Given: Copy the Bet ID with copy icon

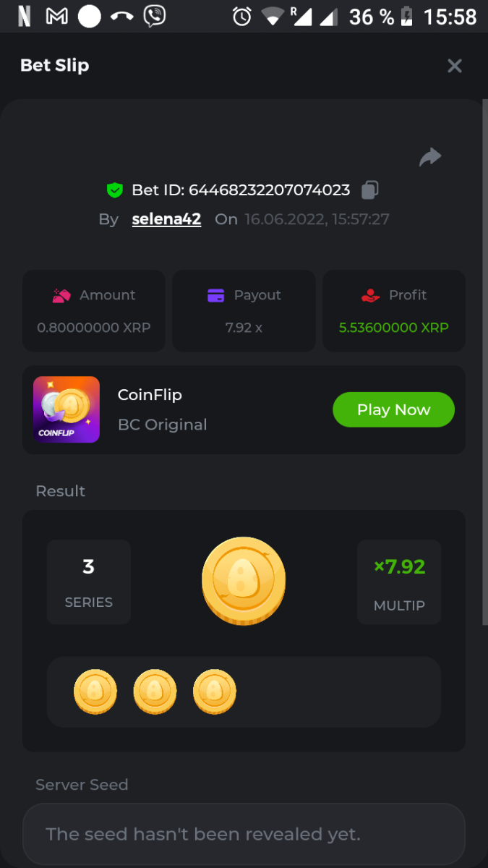Looking at the screenshot, I should coord(369,190).
